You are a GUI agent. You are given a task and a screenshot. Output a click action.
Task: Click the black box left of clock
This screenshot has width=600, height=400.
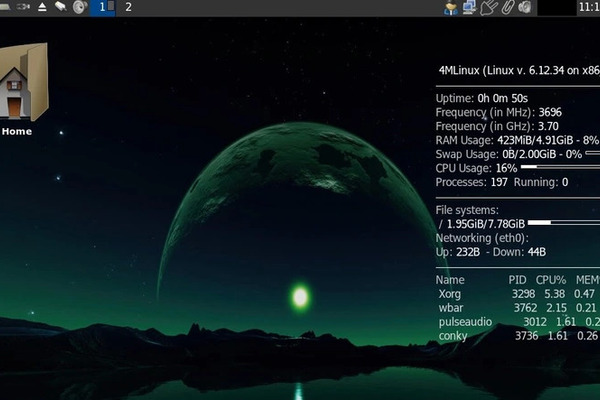[553, 7]
